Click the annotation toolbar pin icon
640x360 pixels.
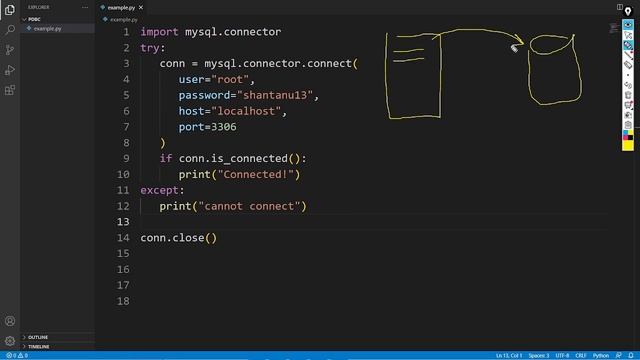pos(628,11)
